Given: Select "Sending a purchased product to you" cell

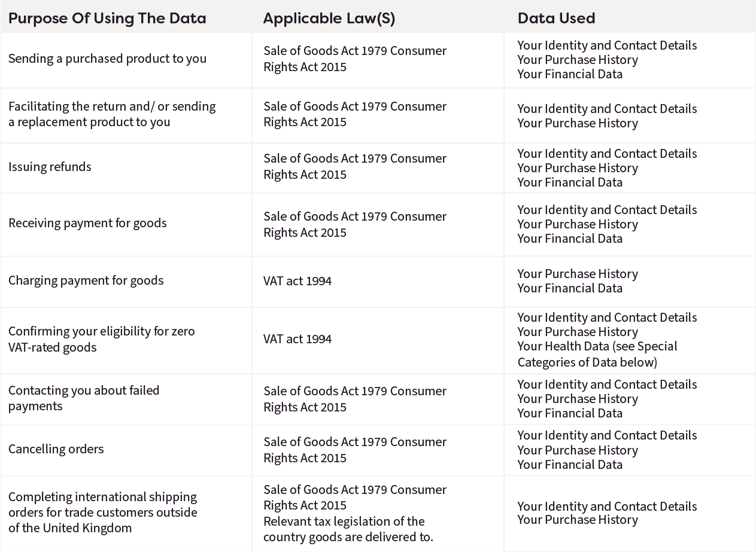Looking at the screenshot, I should pyautogui.click(x=107, y=59).
